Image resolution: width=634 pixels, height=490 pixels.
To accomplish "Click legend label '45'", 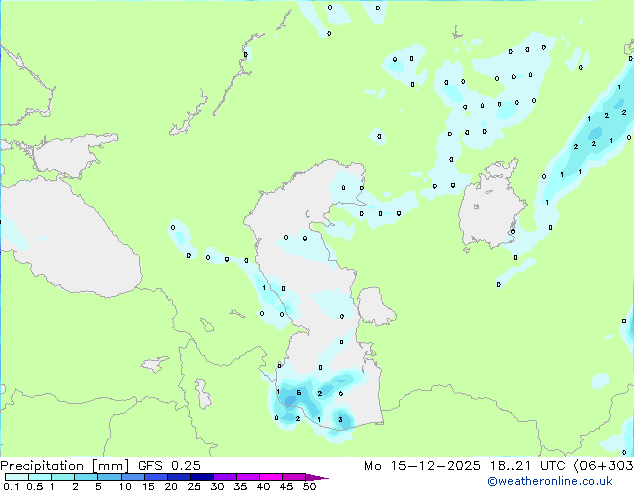I will pyautogui.click(x=286, y=486).
